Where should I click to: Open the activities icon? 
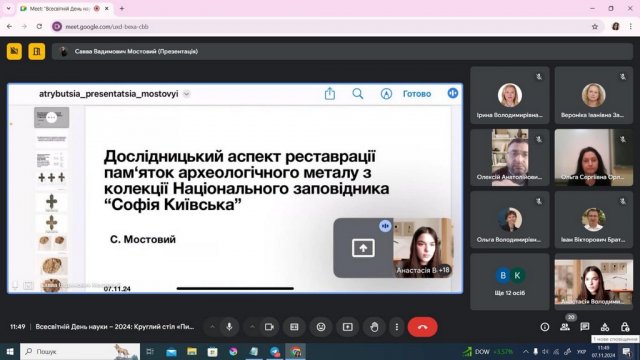click(x=605, y=327)
